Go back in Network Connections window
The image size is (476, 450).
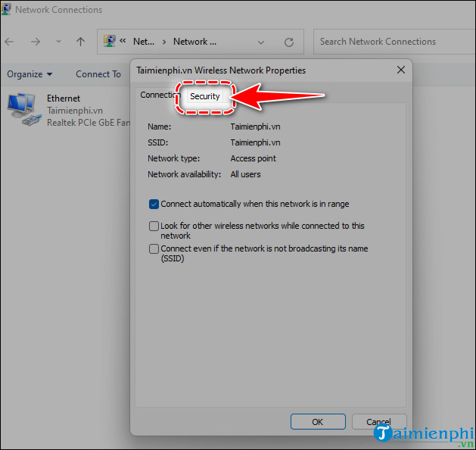coord(9,42)
